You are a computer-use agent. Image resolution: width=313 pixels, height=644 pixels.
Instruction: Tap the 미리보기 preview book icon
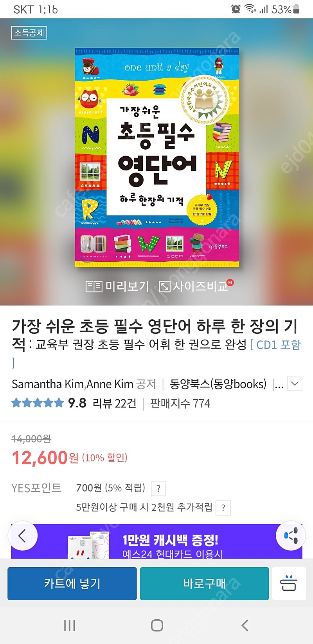(x=94, y=286)
